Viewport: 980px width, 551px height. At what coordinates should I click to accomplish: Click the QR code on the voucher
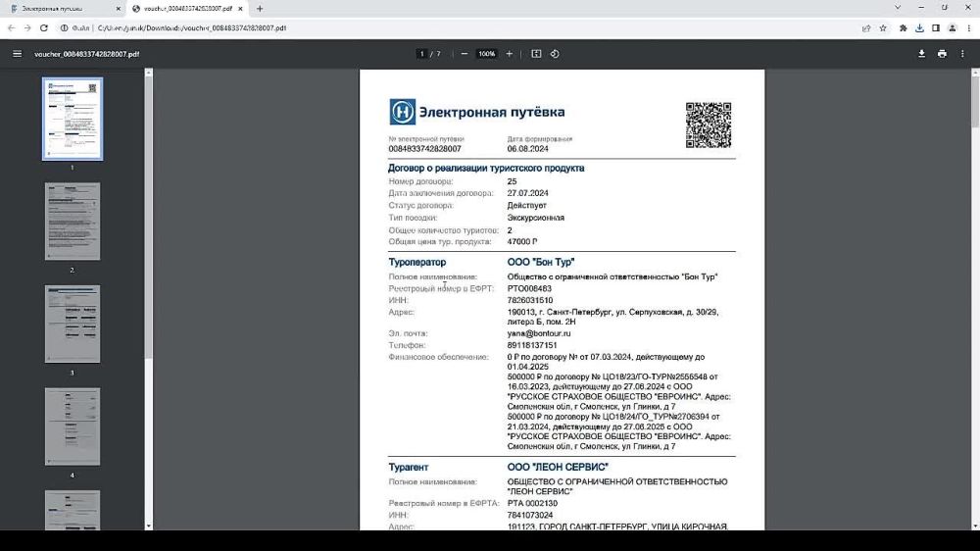coord(709,125)
